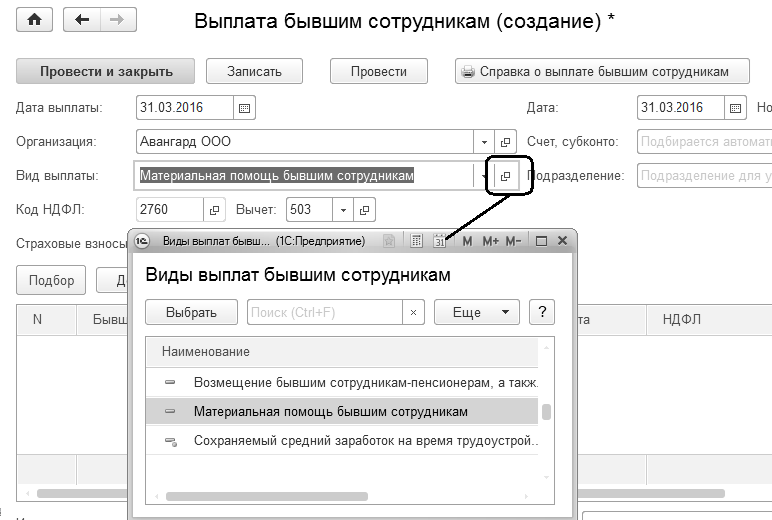This screenshot has height=520, width=772.
Task: Clear the search field with the x
Action: pos(414,312)
